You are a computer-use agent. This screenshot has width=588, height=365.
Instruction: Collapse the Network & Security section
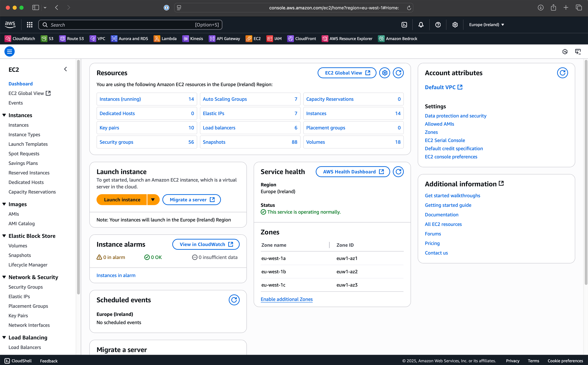[4, 277]
